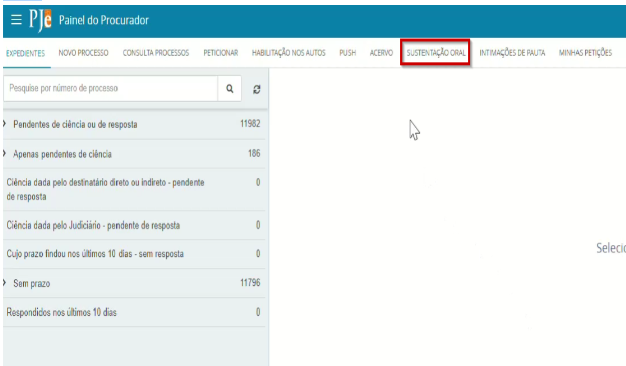Select the 'Sem prazo' label
The height and width of the screenshot is (366, 626).
(32, 283)
